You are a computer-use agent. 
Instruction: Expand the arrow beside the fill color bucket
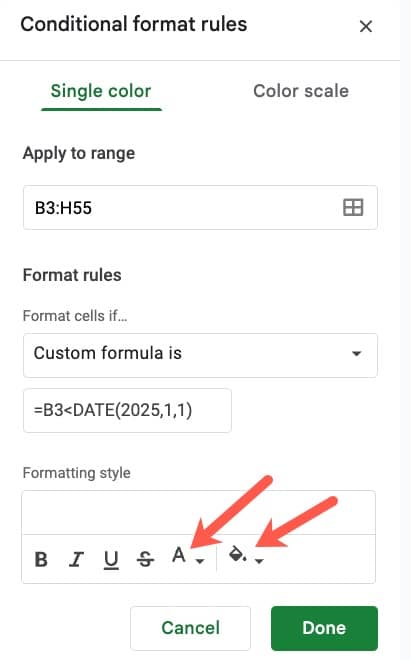tap(259, 561)
